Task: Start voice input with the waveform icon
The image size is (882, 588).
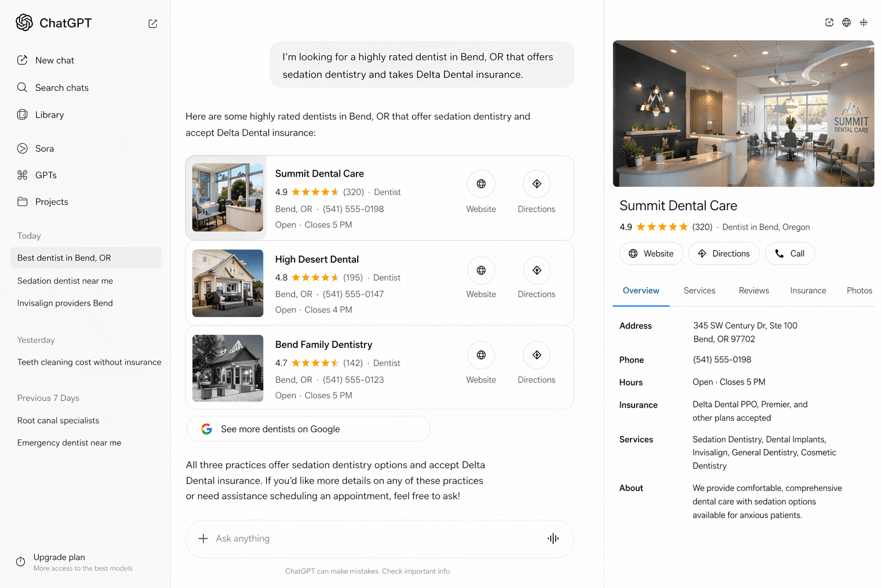Action: 552,539
